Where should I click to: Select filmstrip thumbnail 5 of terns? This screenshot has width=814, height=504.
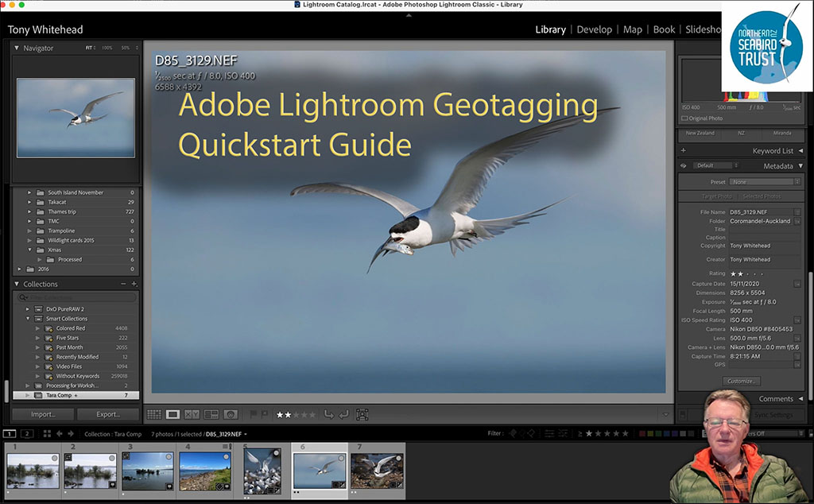[x=262, y=471]
